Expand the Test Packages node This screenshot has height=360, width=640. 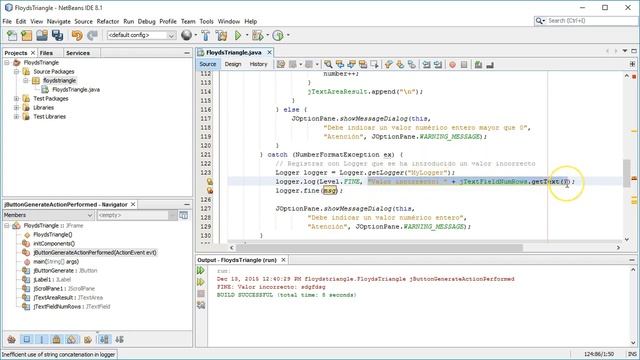pyautogui.click(x=16, y=99)
